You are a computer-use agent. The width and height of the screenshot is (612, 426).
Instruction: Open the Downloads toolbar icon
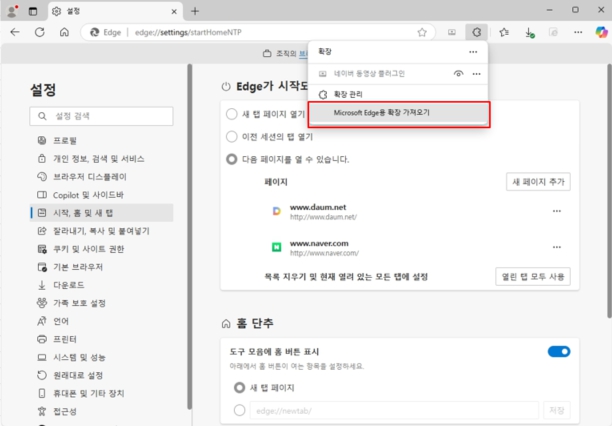click(529, 32)
